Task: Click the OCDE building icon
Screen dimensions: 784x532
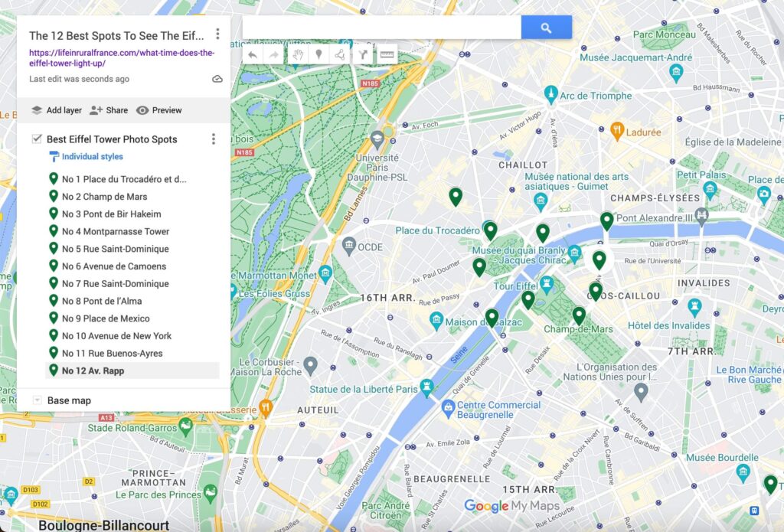Action: click(348, 246)
